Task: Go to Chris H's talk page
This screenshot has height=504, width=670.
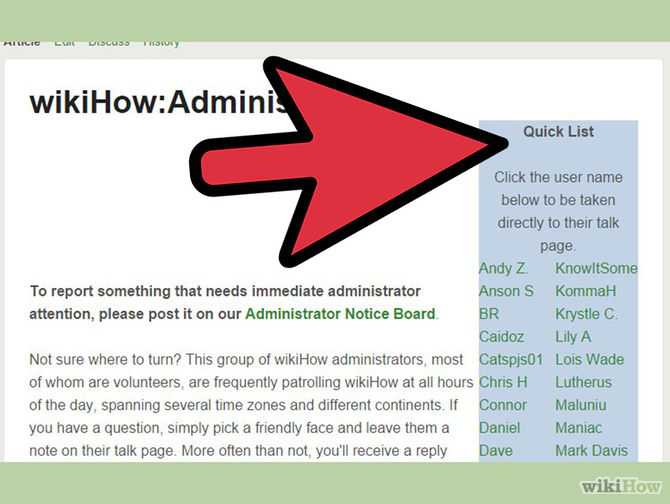Action: 503,383
